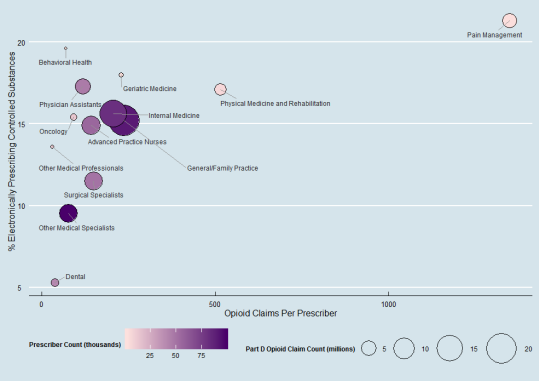Click the Opioid Claims Per Prescriber axis title
The width and height of the screenshot is (539, 381).
(280, 313)
